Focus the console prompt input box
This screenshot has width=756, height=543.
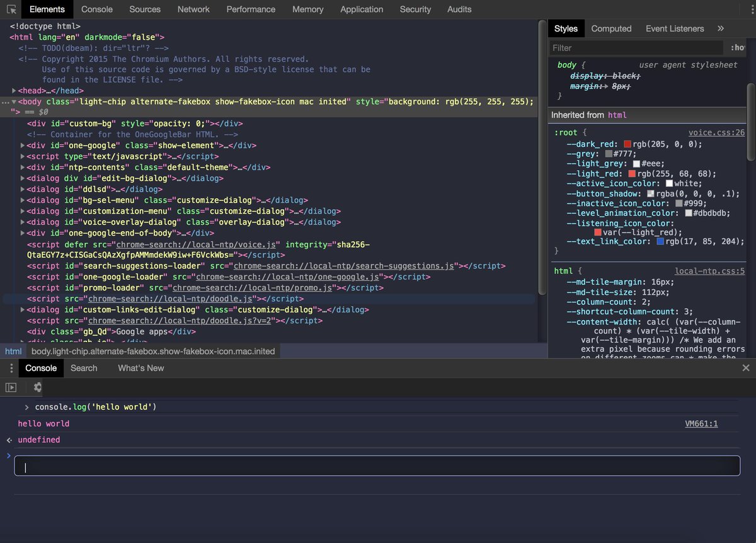(x=377, y=466)
